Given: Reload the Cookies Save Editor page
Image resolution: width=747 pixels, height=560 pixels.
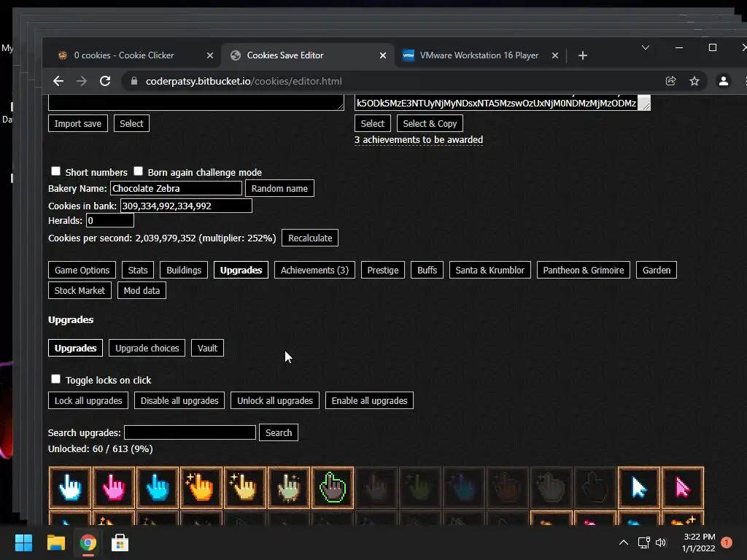Looking at the screenshot, I should (x=105, y=81).
